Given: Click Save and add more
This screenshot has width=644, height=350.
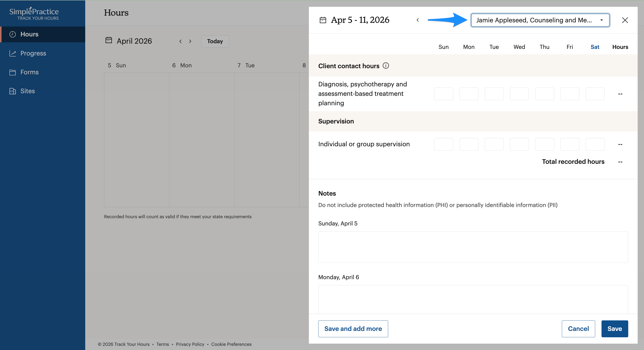Looking at the screenshot, I should pos(353,329).
